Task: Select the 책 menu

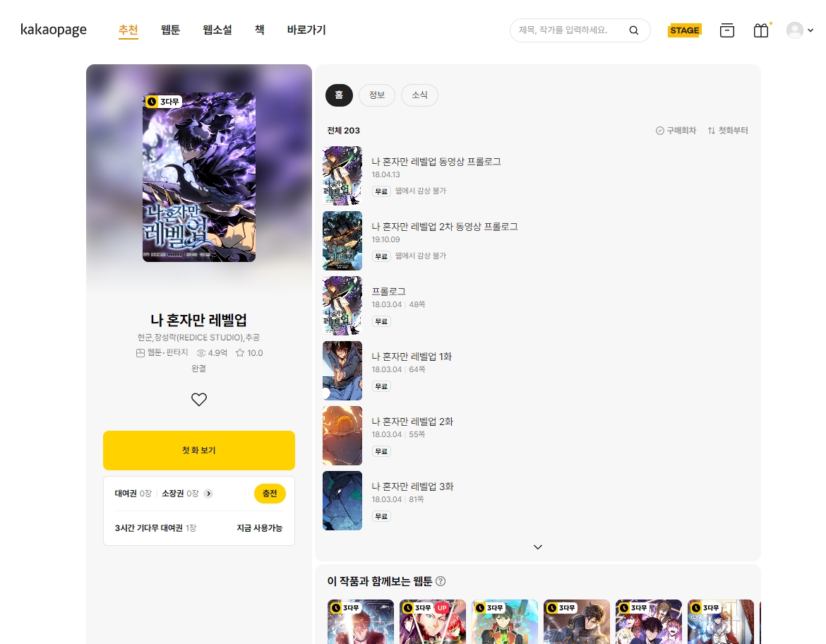Action: (259, 30)
